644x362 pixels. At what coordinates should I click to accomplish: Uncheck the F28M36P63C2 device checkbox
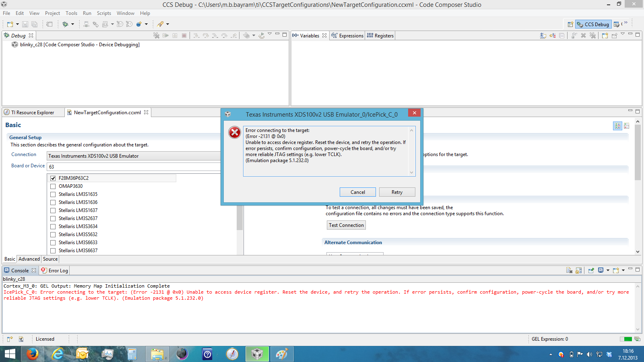pyautogui.click(x=53, y=178)
